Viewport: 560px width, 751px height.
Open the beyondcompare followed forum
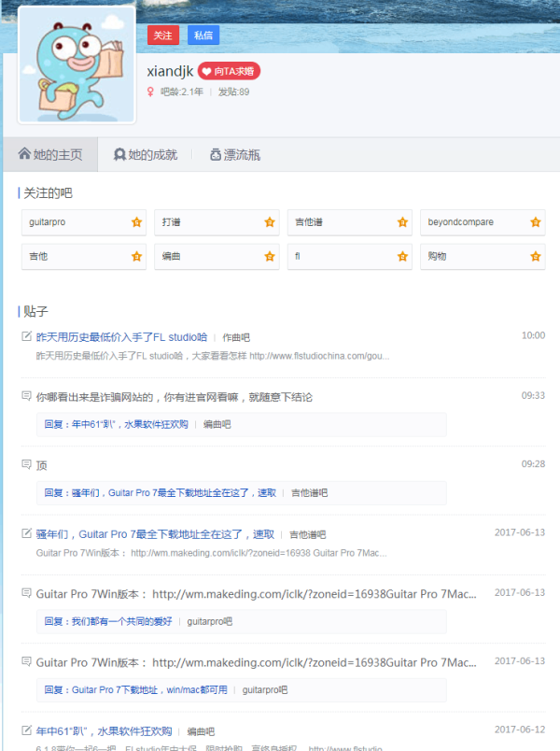click(483, 222)
